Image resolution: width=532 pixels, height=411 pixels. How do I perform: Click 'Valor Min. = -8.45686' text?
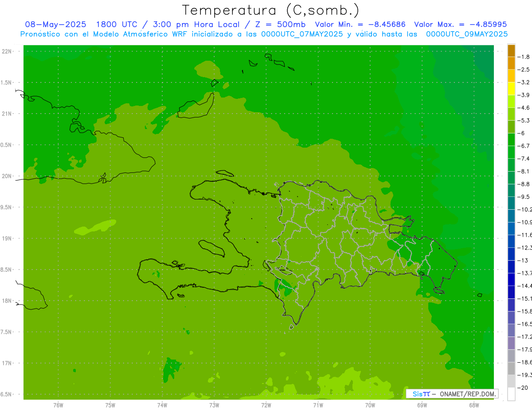[360, 24]
